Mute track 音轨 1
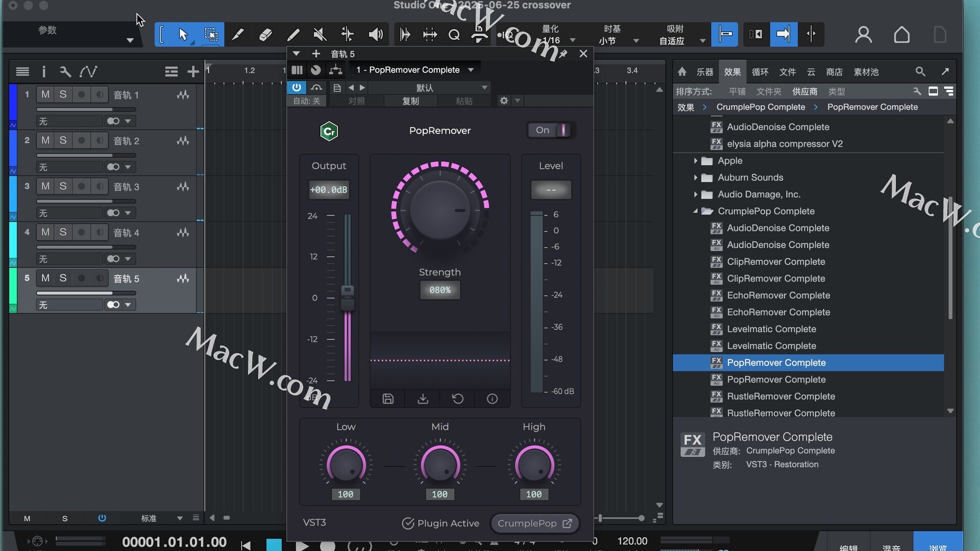The width and height of the screenshot is (980, 551). tap(45, 94)
